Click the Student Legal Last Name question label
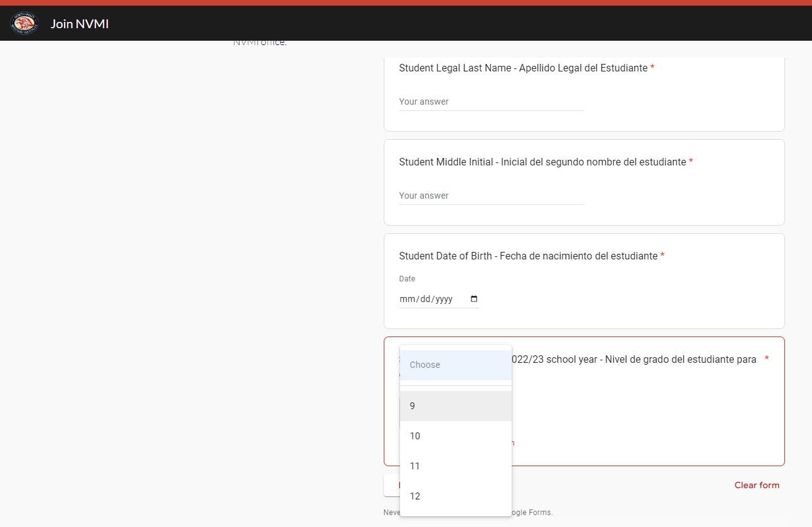812x527 pixels. click(x=523, y=68)
